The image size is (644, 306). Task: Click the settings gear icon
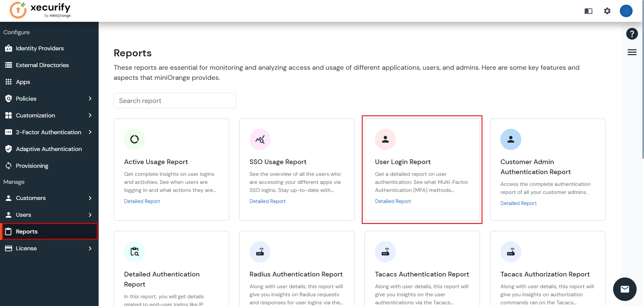click(607, 11)
